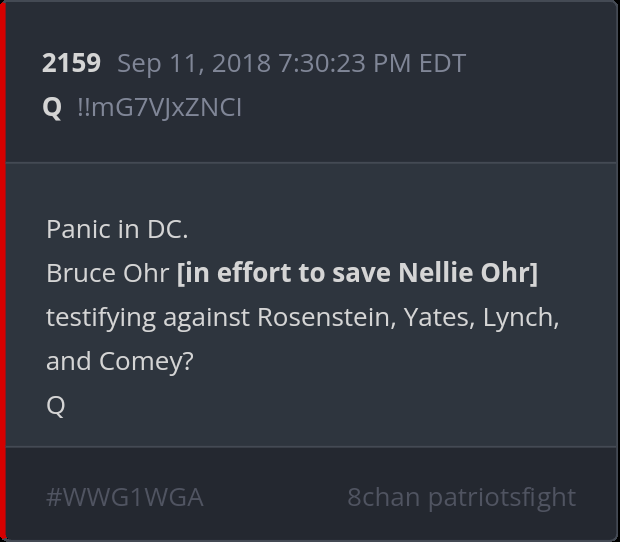Viewport: 620px width, 542px height.
Task: Open the #WWG1WGA hashtag
Action: click(124, 497)
